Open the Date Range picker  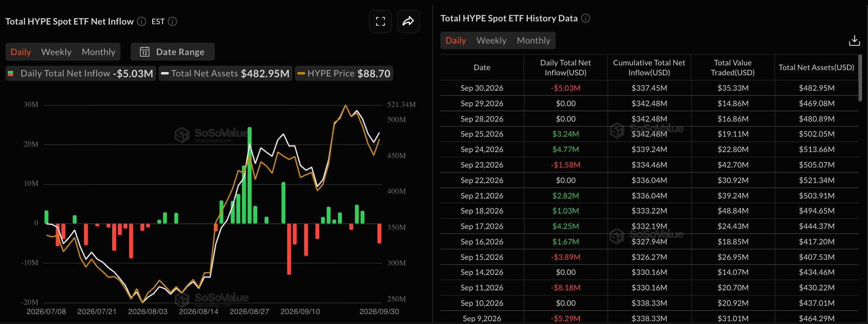[x=173, y=52]
